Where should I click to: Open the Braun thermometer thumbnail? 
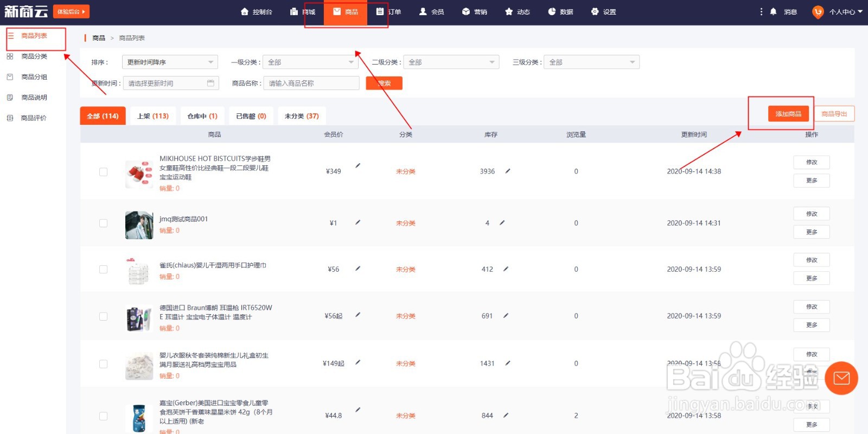click(139, 318)
